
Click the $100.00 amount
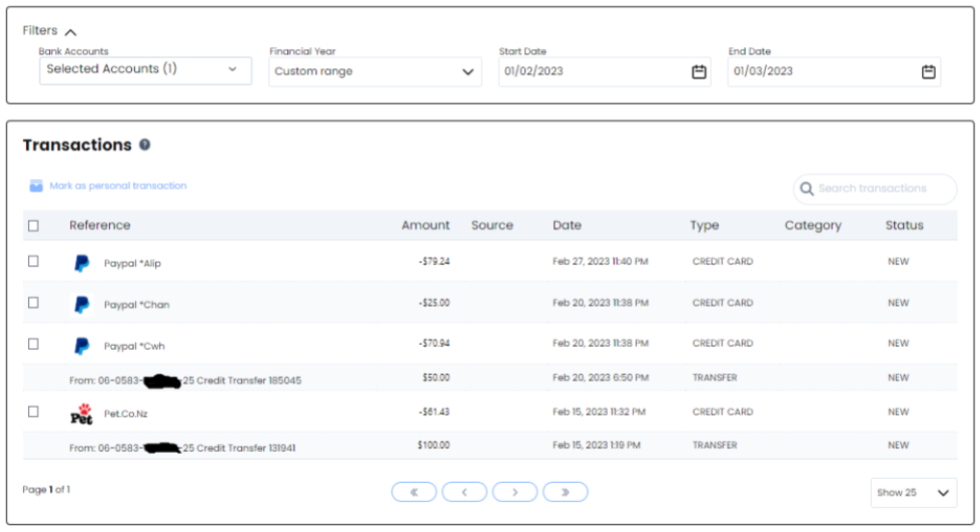434,445
